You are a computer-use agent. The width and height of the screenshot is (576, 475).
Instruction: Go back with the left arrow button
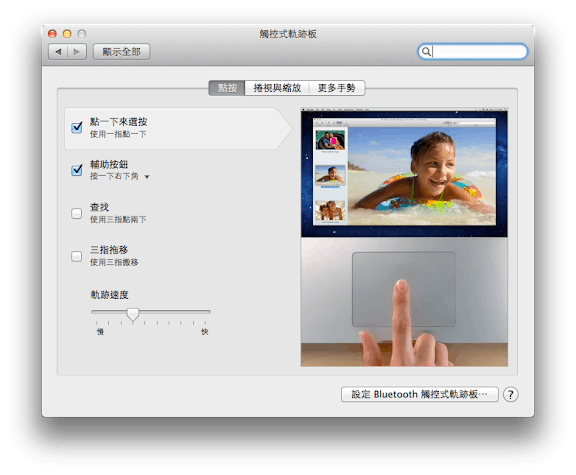coord(58,52)
